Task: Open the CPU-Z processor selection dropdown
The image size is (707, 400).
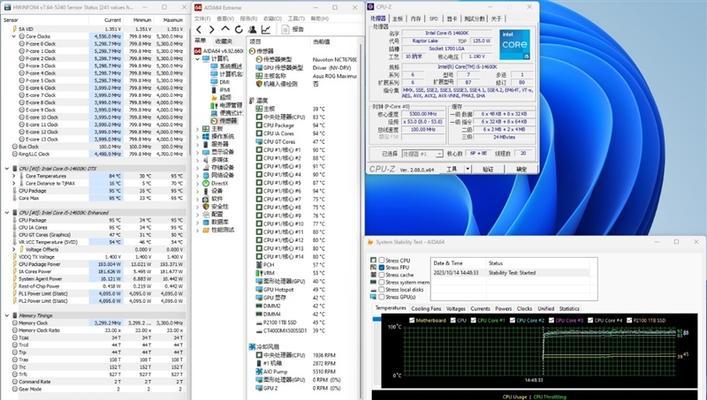Action: point(439,154)
